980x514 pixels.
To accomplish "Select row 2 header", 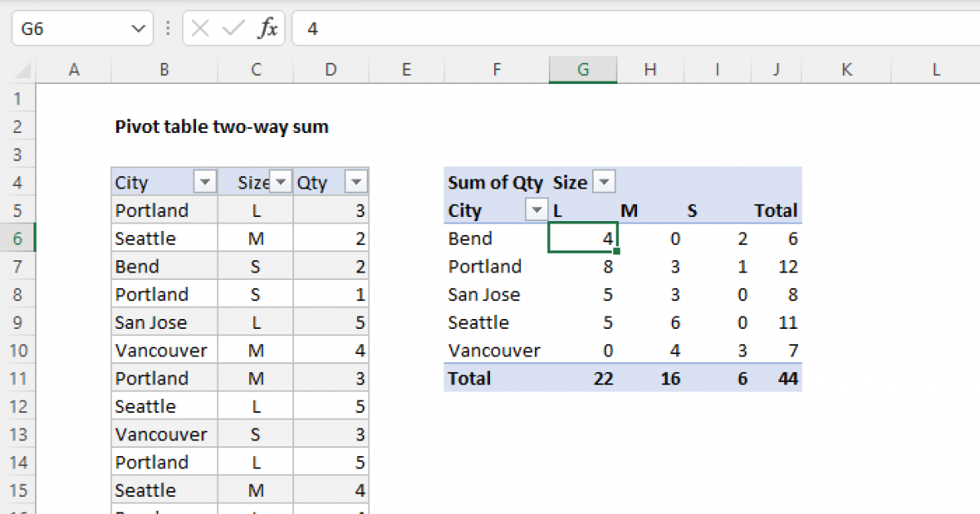I will pyautogui.click(x=19, y=126).
